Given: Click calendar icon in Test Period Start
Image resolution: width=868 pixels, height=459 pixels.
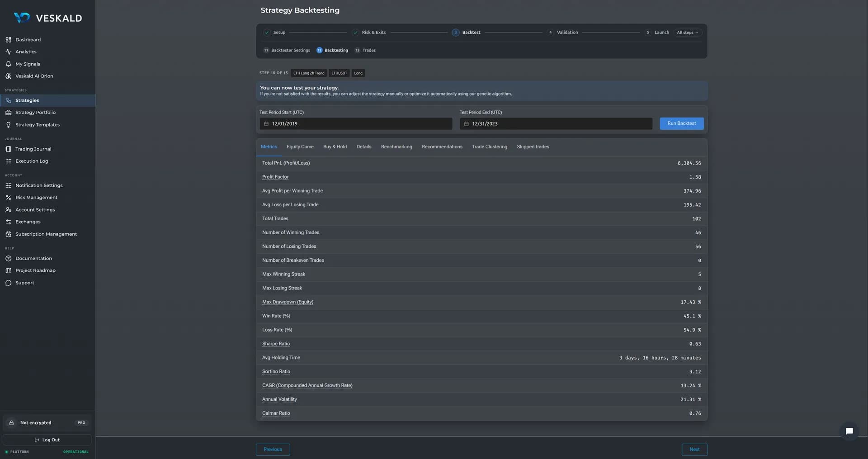Looking at the screenshot, I should pyautogui.click(x=266, y=124).
